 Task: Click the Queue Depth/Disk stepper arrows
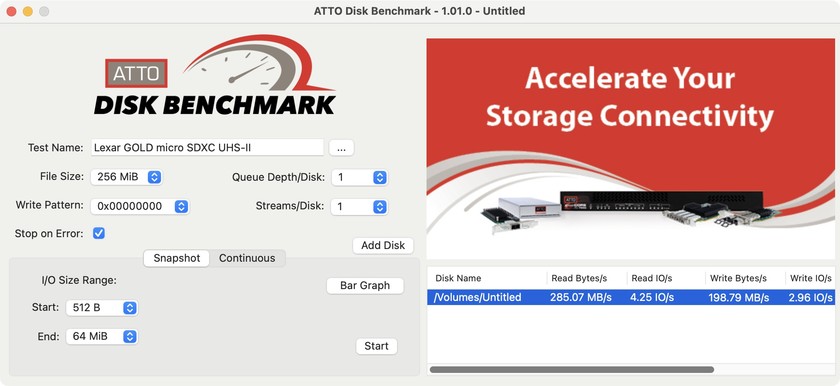380,177
